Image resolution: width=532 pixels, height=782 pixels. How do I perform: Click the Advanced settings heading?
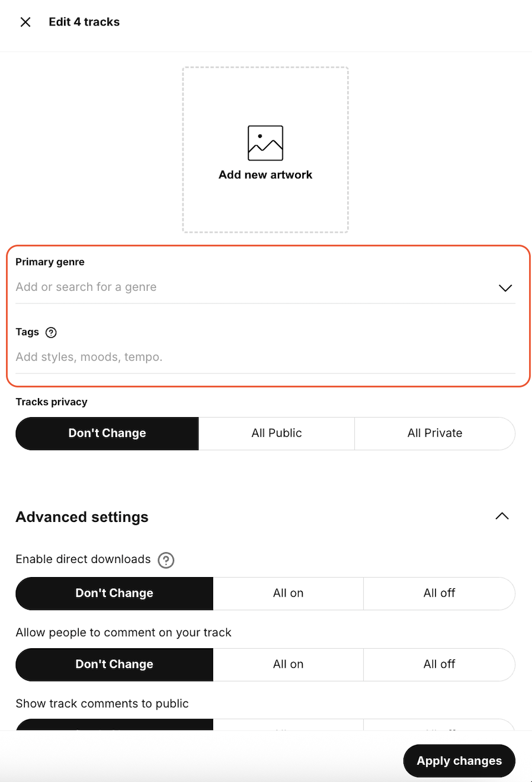click(x=82, y=517)
